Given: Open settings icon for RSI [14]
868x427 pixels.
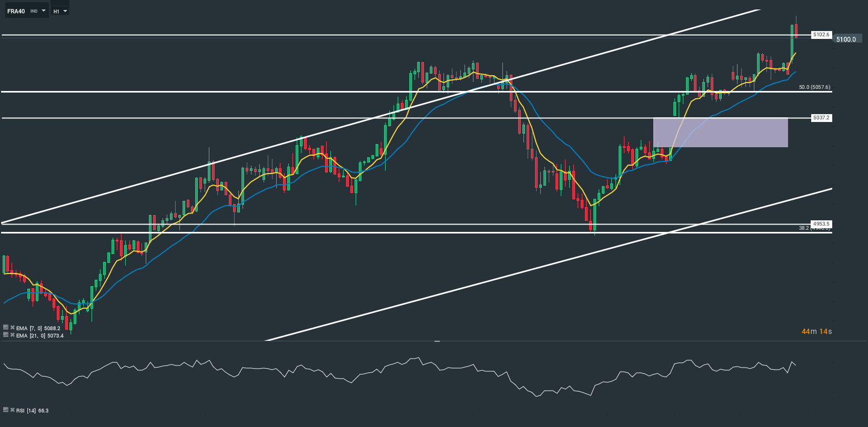Looking at the screenshot, I should coord(6,410).
